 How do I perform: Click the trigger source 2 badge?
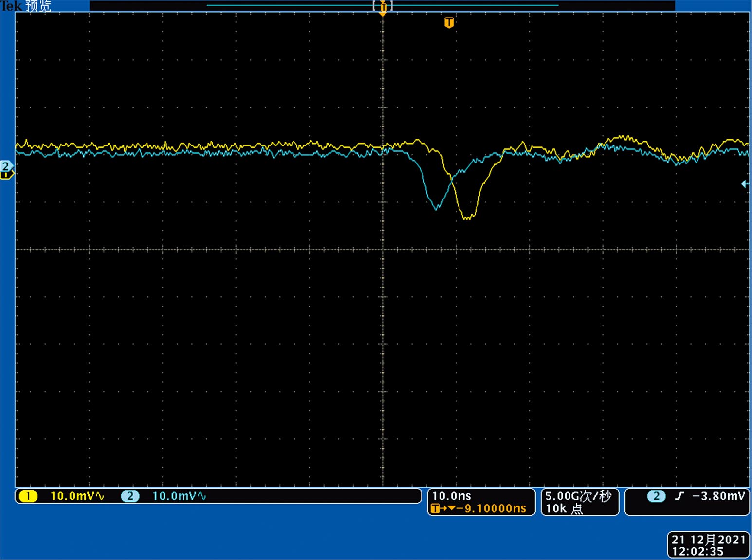(x=656, y=496)
